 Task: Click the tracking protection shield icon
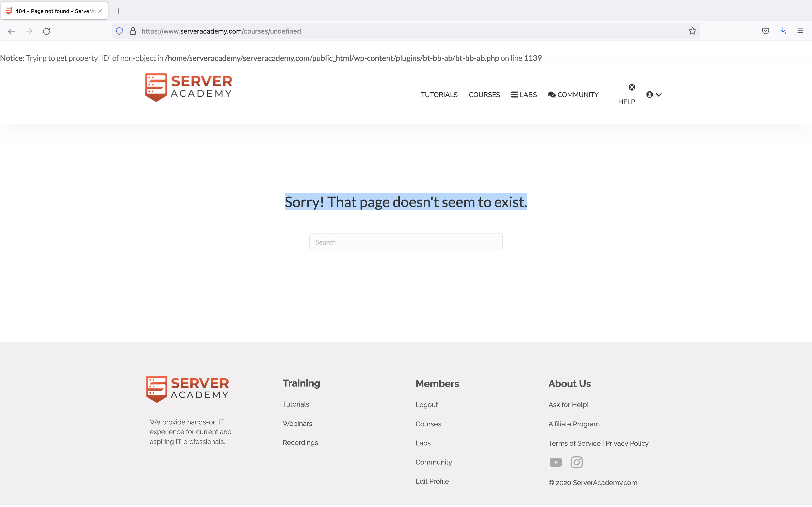[x=119, y=31]
